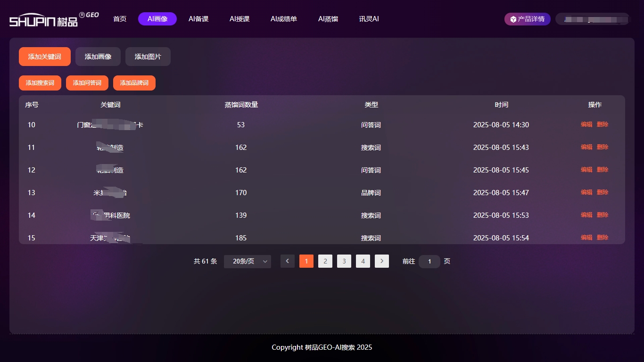Open the 产品详情 product details button

[x=527, y=19]
